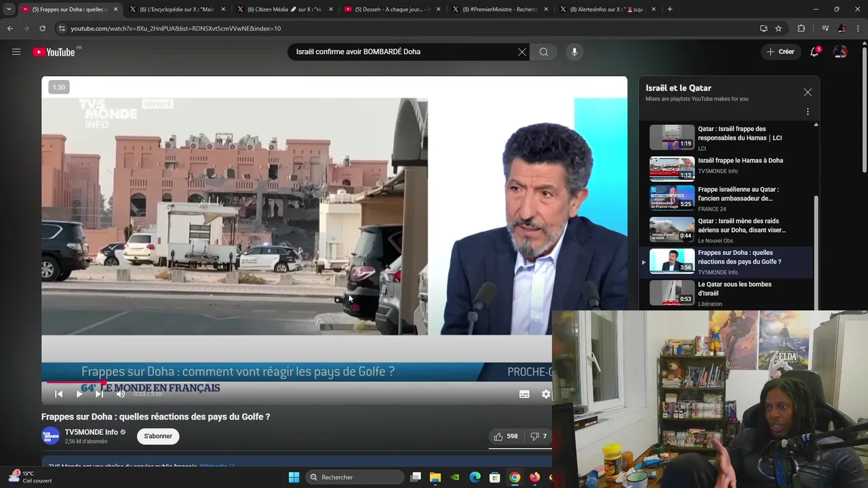Open Microsoft Edge from the taskbar
The image size is (868, 488).
[475, 477]
